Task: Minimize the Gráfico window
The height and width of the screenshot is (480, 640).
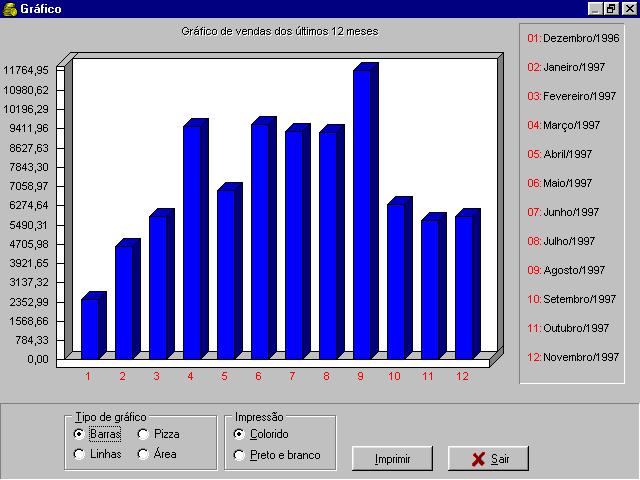Action: point(595,9)
